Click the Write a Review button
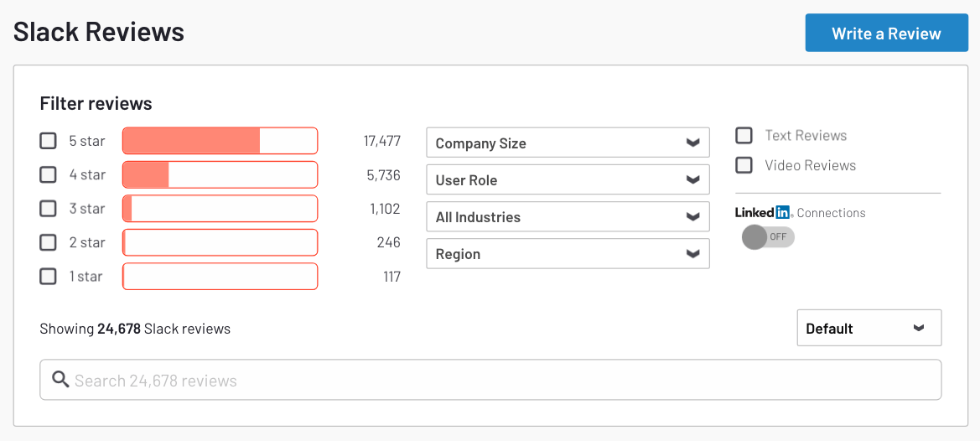 coord(886,33)
